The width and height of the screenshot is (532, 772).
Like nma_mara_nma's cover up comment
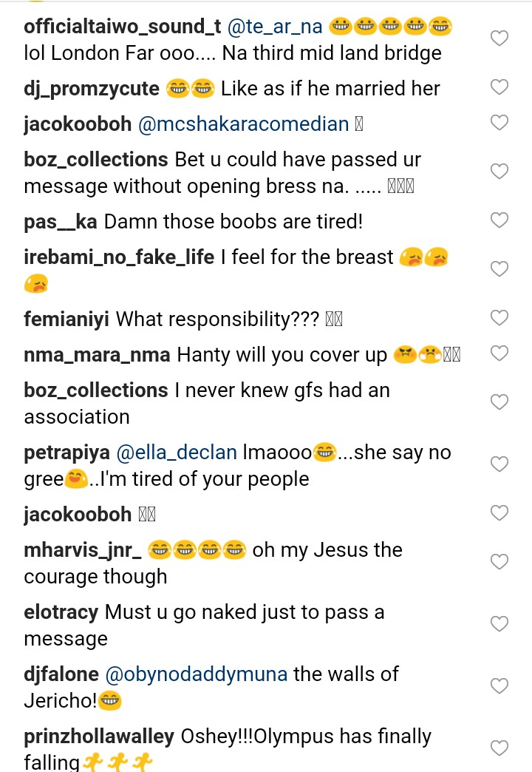pos(499,353)
